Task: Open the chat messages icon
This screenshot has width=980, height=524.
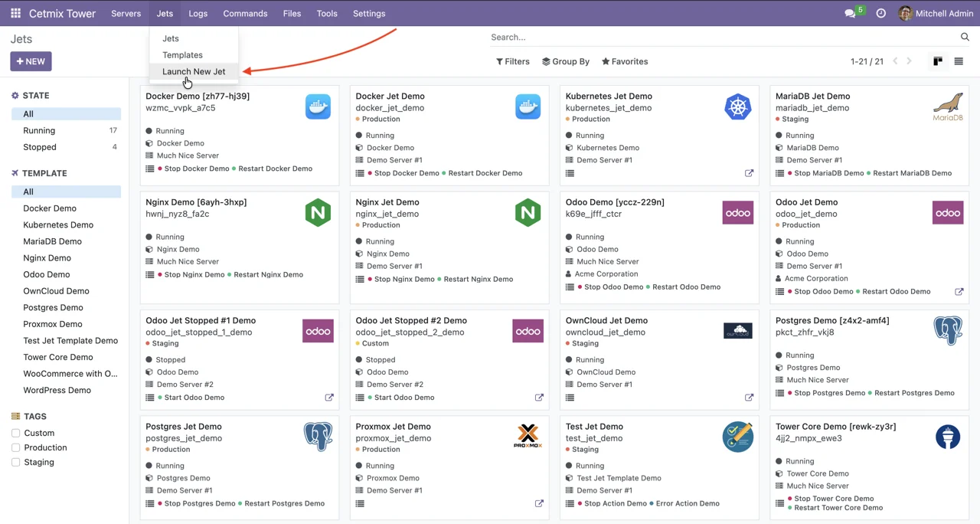Action: click(850, 14)
